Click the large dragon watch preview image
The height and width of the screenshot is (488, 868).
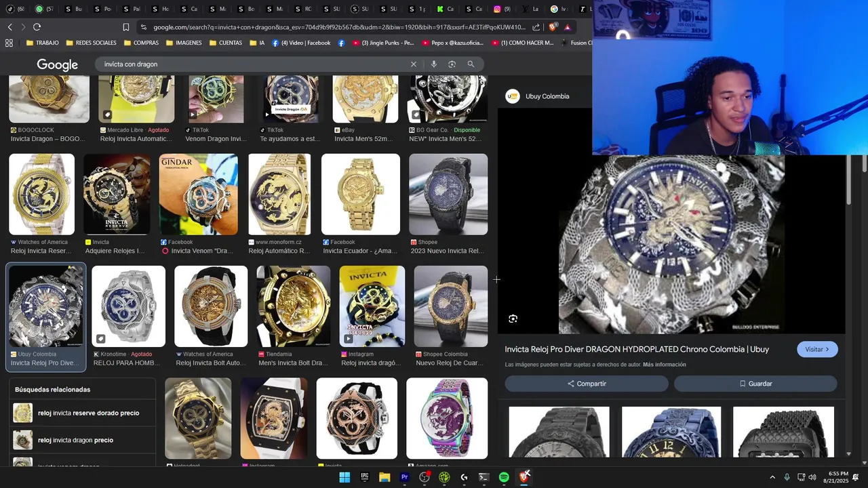(x=671, y=244)
